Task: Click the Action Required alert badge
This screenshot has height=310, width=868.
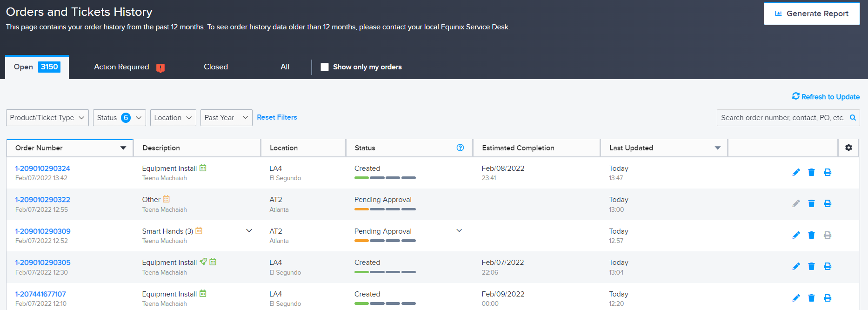Action: coord(160,68)
